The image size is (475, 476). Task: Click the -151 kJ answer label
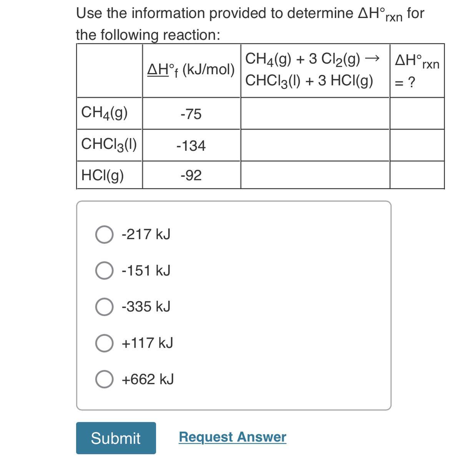(x=146, y=271)
